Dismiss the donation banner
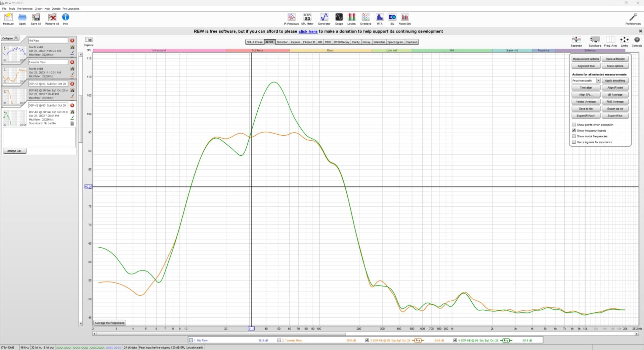Image resolution: width=644 pixels, height=350 pixels. (640, 31)
